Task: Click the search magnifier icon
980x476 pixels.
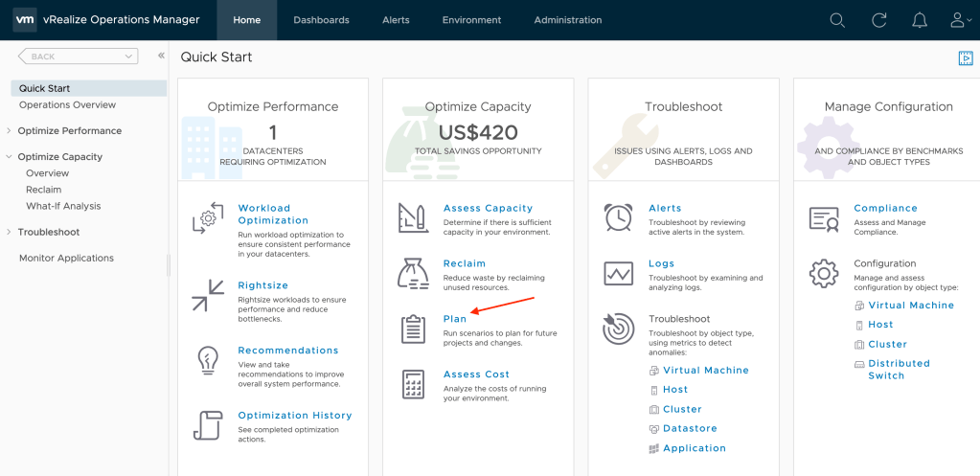Action: coord(837,20)
